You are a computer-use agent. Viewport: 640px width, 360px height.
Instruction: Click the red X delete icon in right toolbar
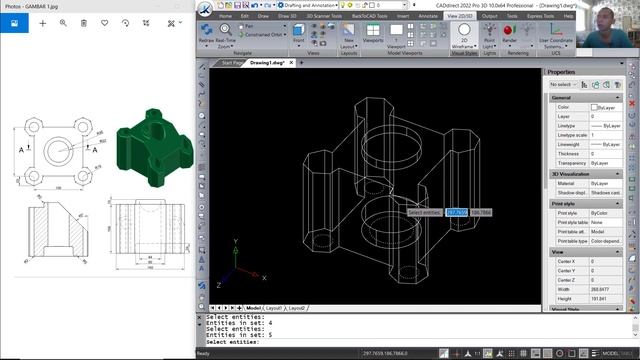click(x=632, y=104)
